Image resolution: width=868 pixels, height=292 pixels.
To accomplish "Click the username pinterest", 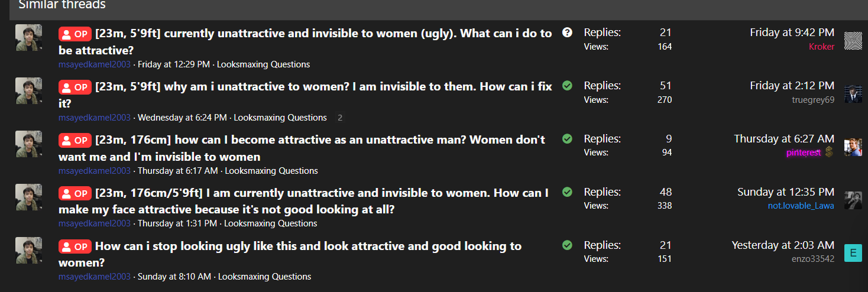I will [x=804, y=153].
